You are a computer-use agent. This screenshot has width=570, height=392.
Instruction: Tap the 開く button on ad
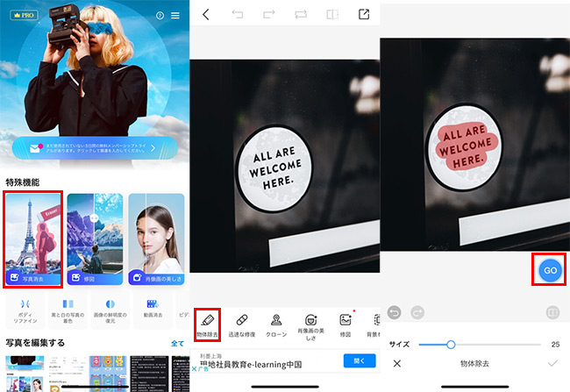360,360
